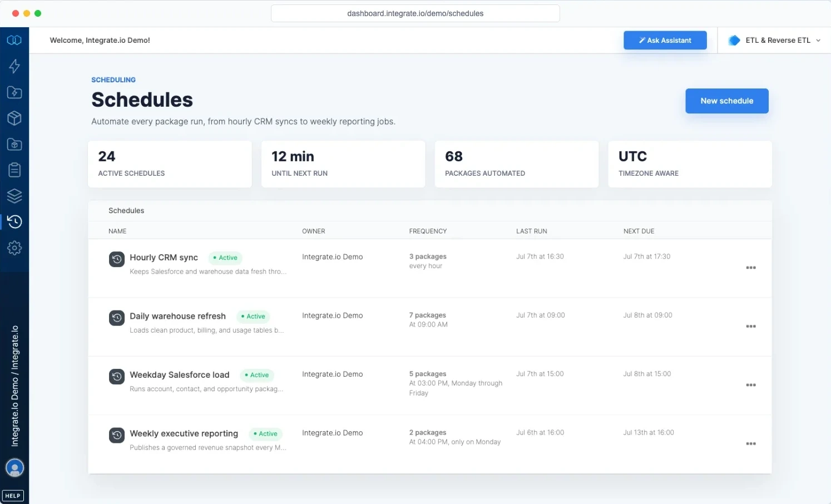Click the 24 Active Schedules card
Screen dimensions: 831x504
170,164
